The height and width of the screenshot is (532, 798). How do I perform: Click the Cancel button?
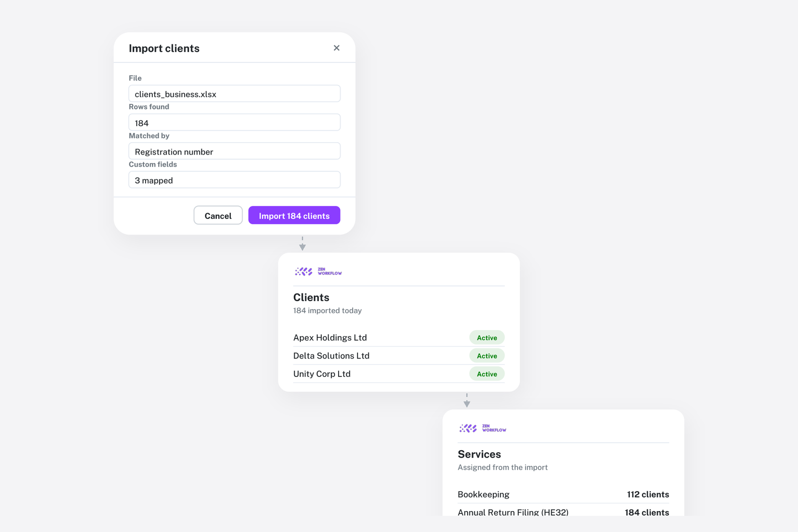(x=218, y=215)
